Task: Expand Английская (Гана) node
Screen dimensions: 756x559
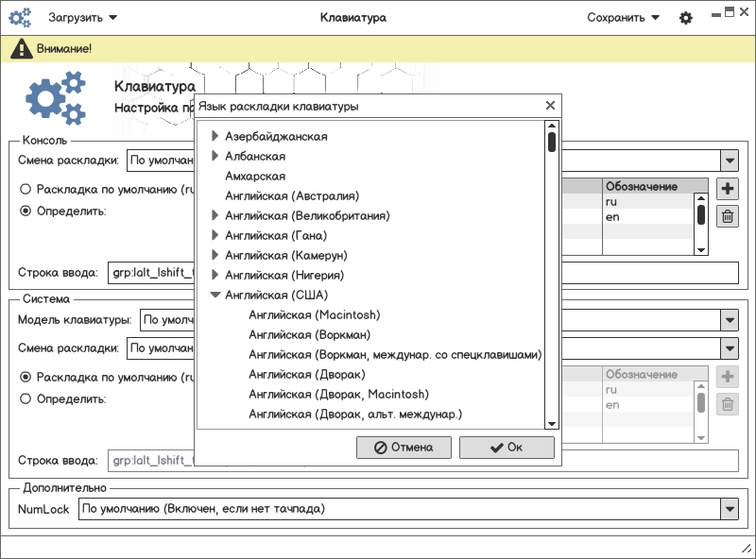Action: click(x=215, y=235)
